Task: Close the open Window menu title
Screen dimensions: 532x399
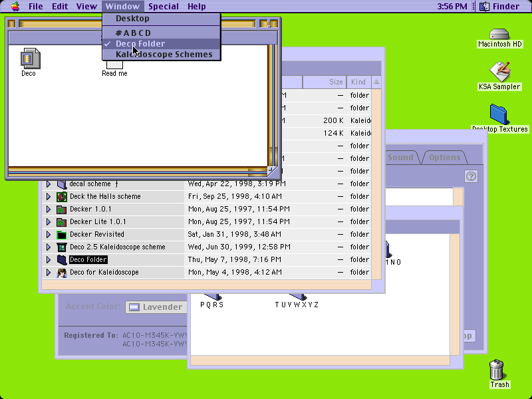Action: coord(122,6)
